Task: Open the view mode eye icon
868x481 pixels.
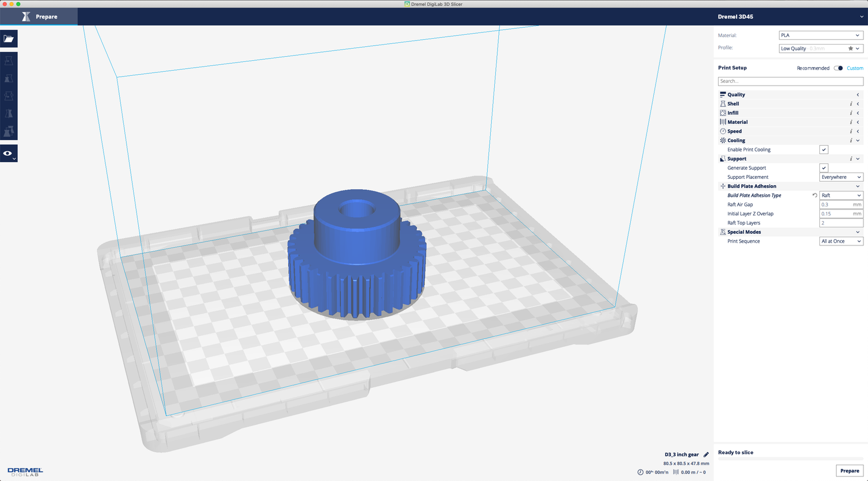Action: coord(8,153)
